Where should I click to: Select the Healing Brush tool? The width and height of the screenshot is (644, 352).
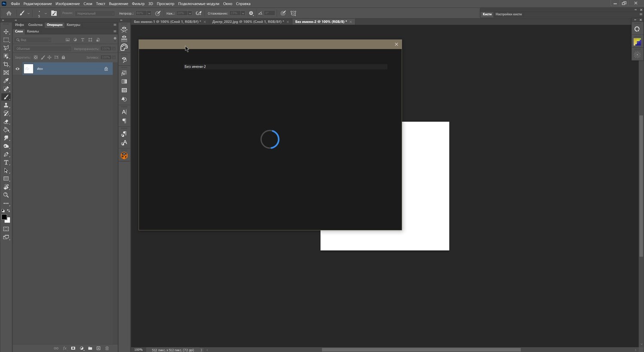(6, 89)
